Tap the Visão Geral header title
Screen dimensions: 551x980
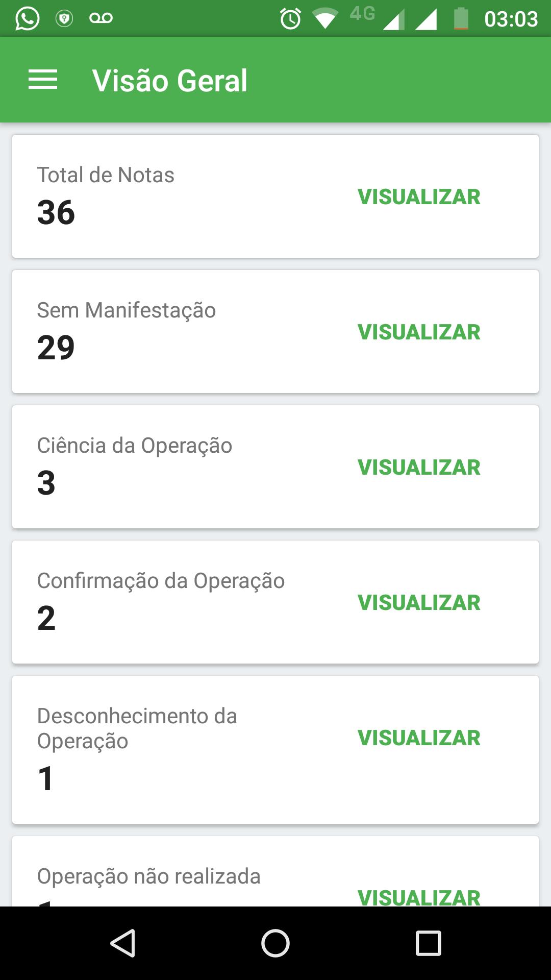170,81
